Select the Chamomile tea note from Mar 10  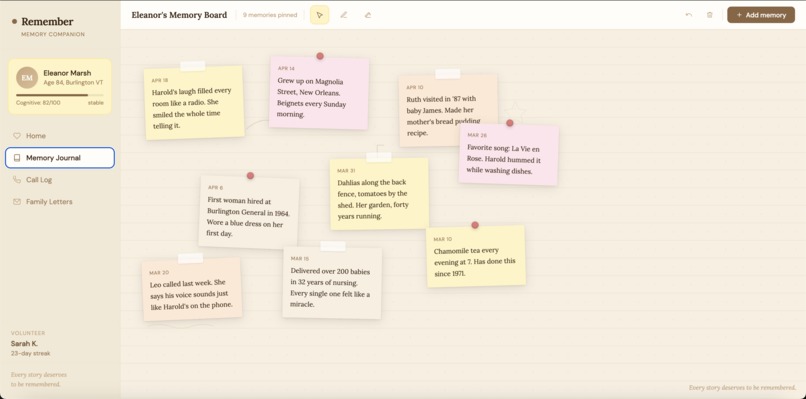click(x=475, y=256)
